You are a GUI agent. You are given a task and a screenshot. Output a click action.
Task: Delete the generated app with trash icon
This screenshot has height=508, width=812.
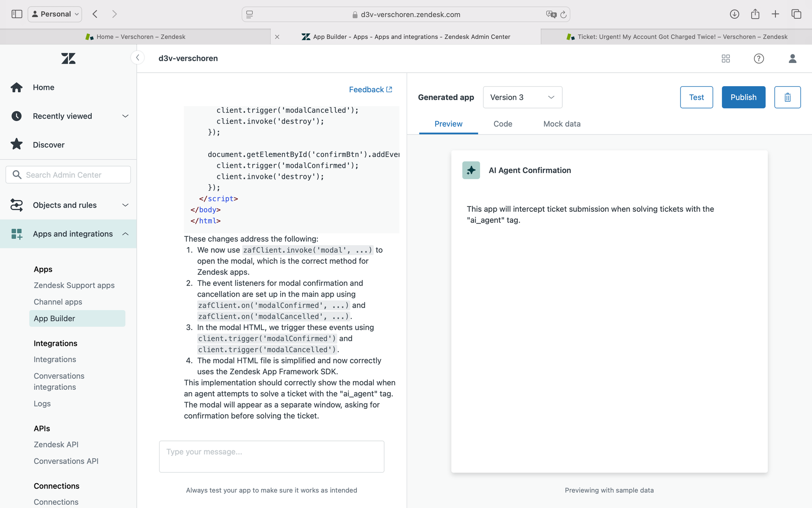(x=787, y=97)
